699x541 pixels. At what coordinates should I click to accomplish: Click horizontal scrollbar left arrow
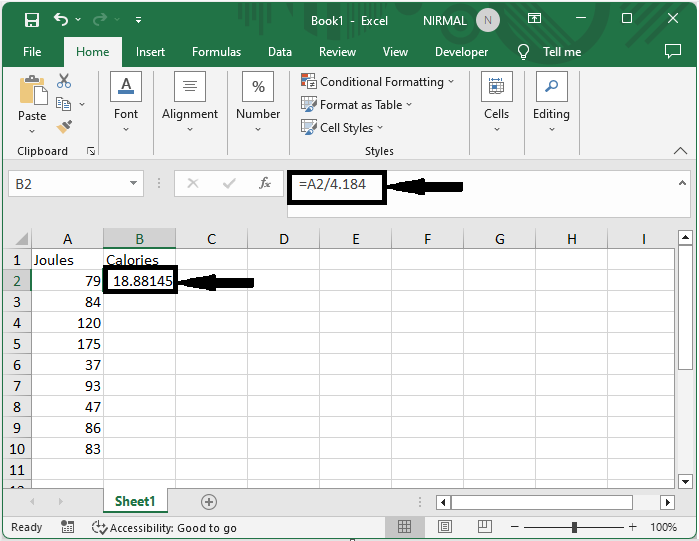[x=443, y=503]
